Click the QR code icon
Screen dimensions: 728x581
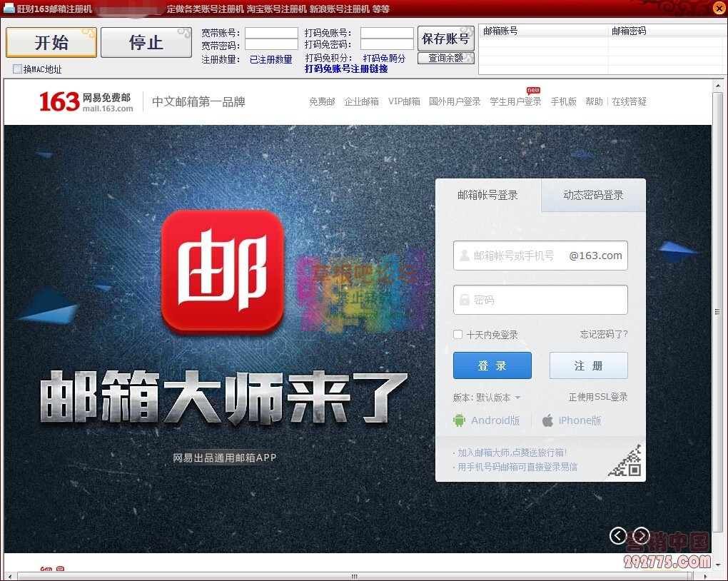625,461
